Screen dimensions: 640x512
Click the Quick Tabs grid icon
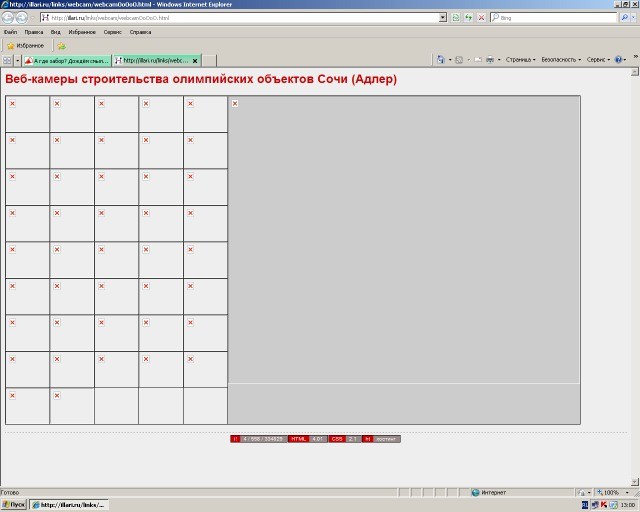(x=9, y=60)
